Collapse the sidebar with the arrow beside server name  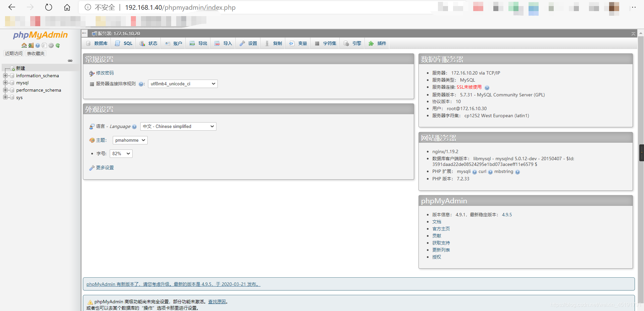point(85,33)
